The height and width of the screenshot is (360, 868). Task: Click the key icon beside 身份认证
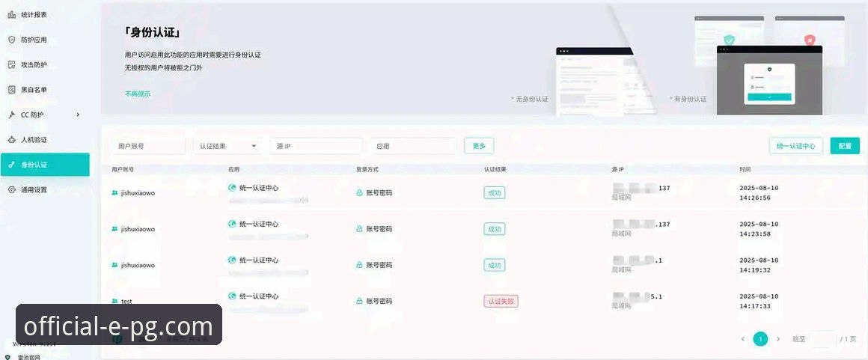[x=12, y=165]
